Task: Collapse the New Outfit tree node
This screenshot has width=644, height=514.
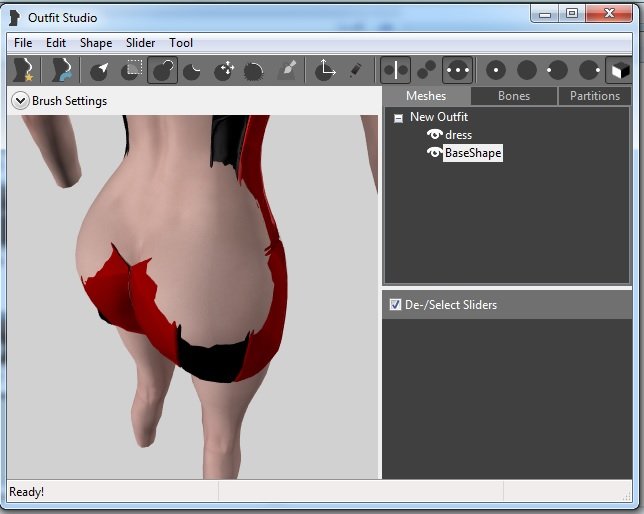Action: click(x=398, y=117)
